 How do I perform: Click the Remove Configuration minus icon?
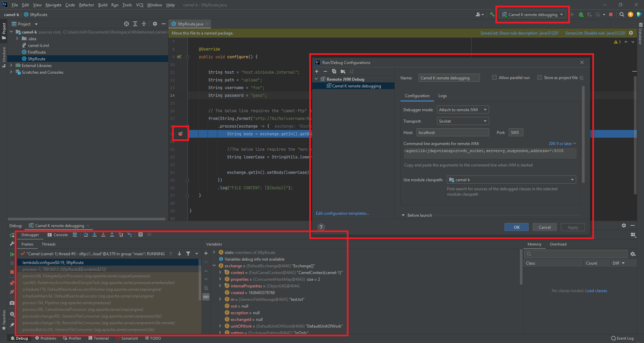coord(325,71)
